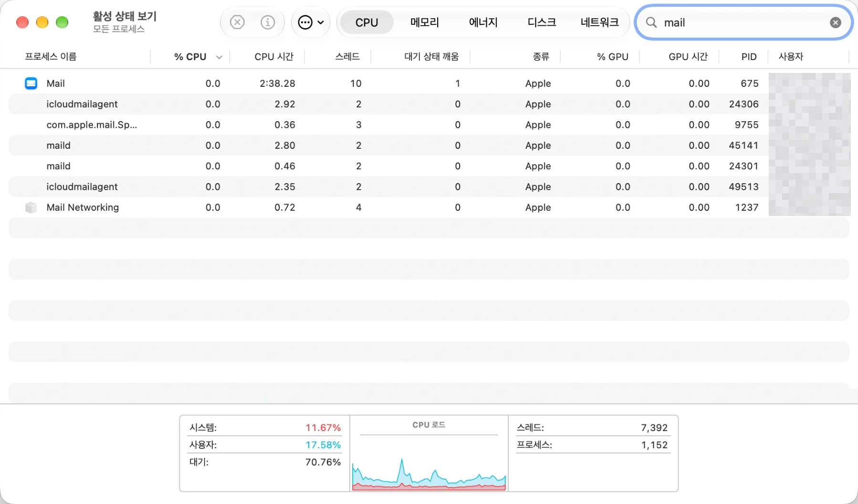Select the Mail Networking process name
Viewport: 858px width, 504px height.
click(83, 207)
